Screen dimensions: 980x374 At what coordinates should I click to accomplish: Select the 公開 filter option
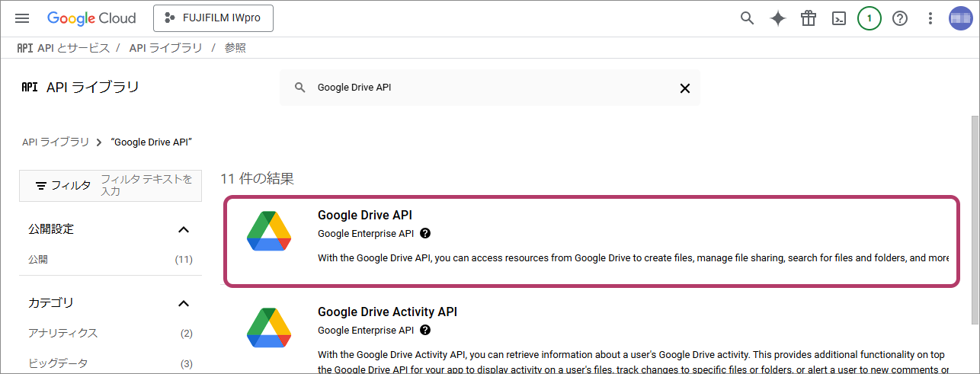tap(38, 260)
